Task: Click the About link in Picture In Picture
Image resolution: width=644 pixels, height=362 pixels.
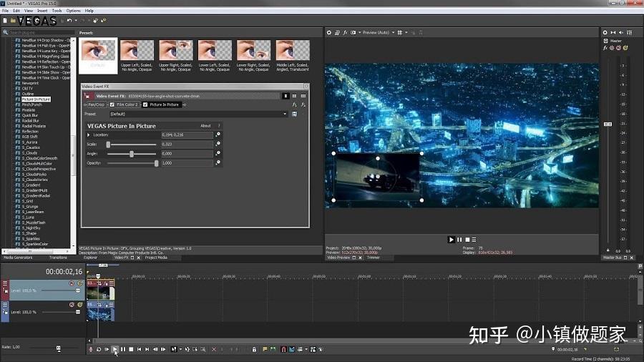Action: 205,126
